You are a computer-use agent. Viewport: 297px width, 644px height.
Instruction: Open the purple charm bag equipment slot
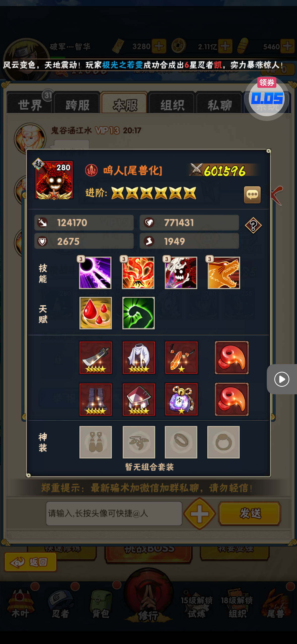181,399
